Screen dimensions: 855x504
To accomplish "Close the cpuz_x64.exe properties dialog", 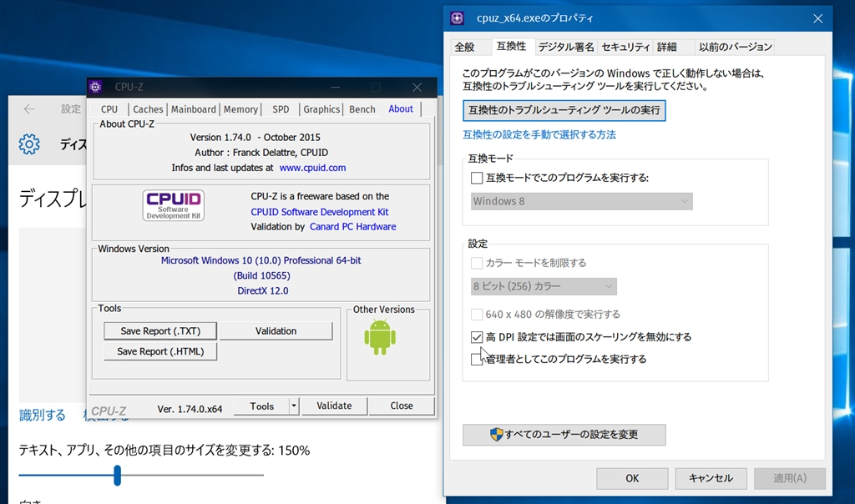I will coord(818,18).
